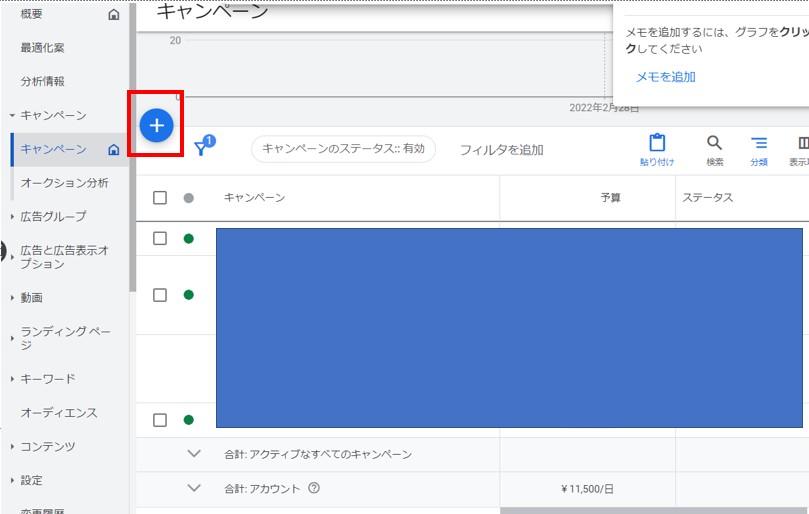Viewport: 809px width, 514px height.
Task: Expand the 広告グループ sidebar section
Action: coord(12,217)
